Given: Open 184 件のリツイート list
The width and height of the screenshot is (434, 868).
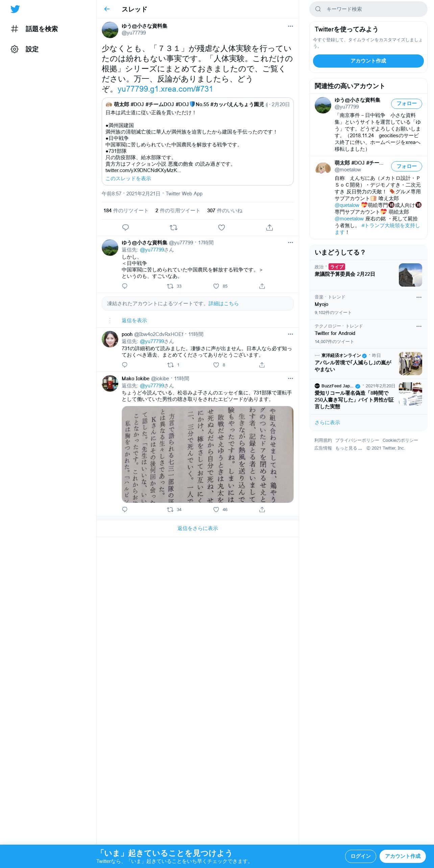Looking at the screenshot, I should coord(126,211).
